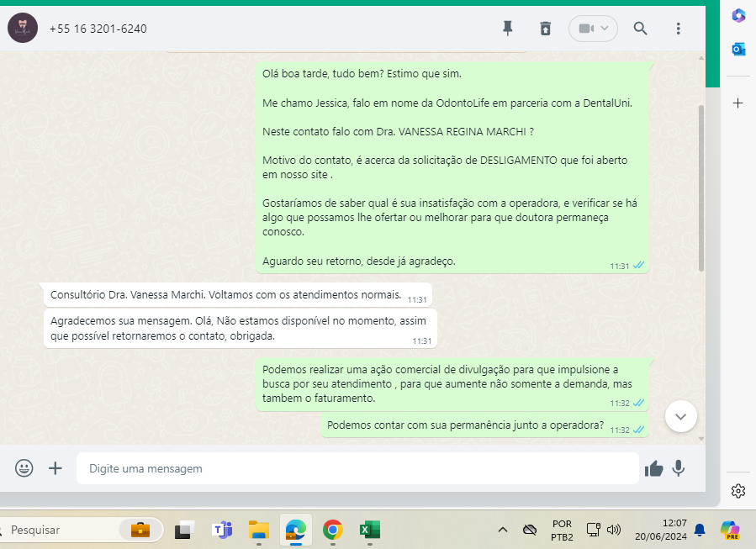This screenshot has height=549, width=756.
Task: Open the three-dot chat menu
Action: 678,29
